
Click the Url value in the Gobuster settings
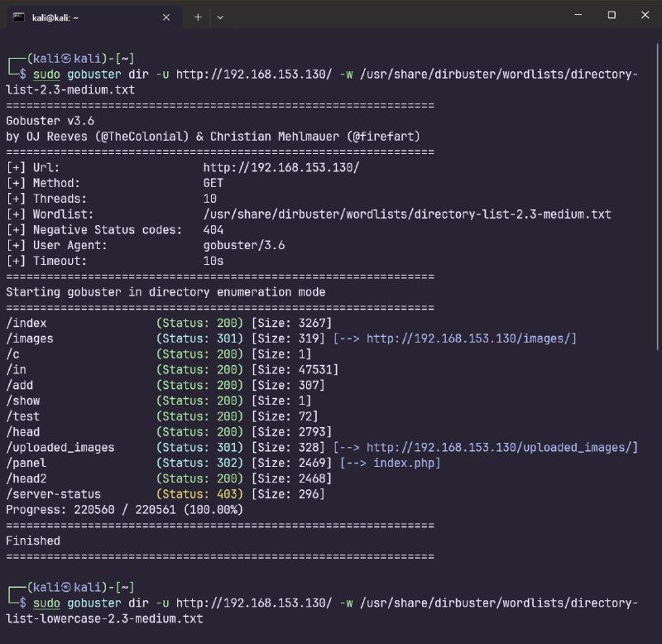click(281, 167)
